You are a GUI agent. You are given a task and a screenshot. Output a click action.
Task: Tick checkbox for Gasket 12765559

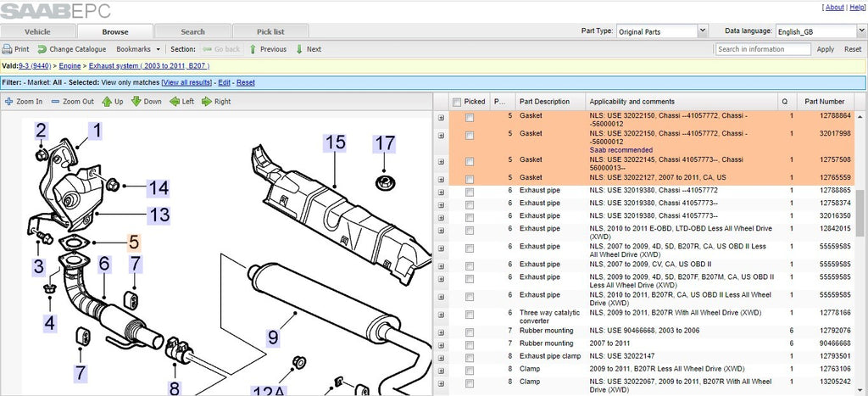coord(470,179)
